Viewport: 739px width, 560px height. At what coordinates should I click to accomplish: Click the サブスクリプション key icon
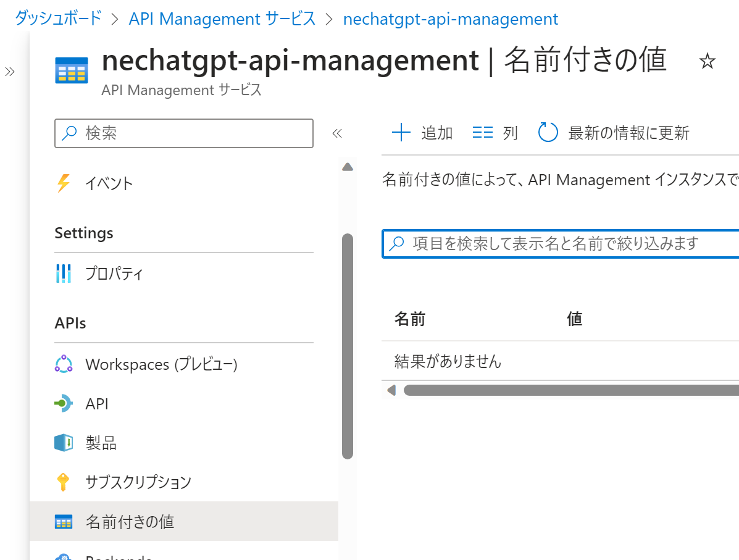63,482
